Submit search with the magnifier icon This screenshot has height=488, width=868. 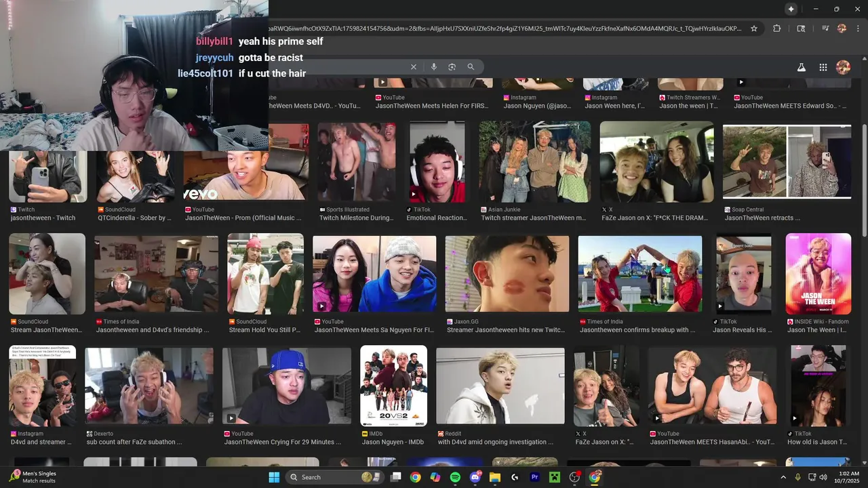click(x=471, y=67)
